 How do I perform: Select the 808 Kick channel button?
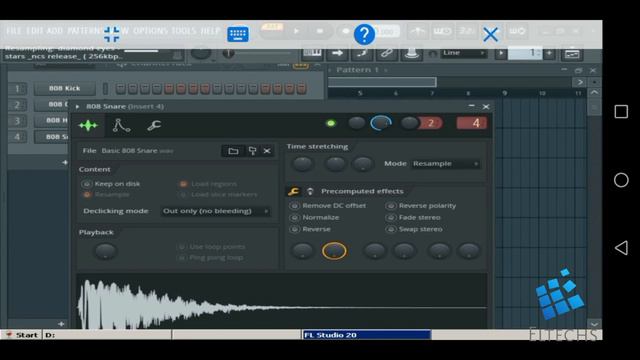64,88
